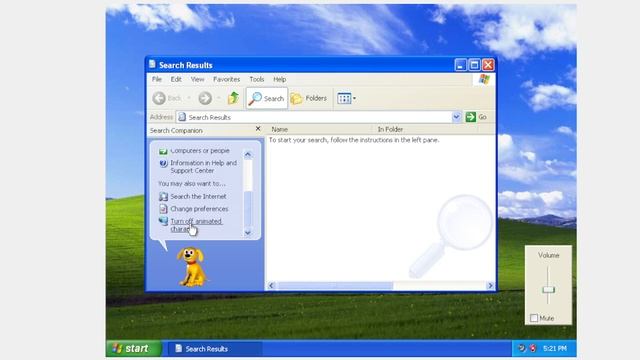This screenshot has width=640, height=360.
Task: Click the red shield tray icon
Action: (533, 348)
